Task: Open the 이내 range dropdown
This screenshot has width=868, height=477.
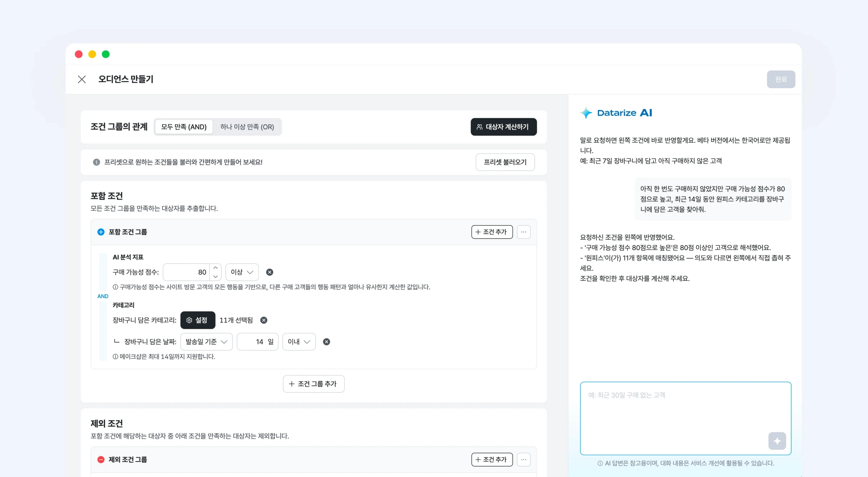Action: [x=299, y=342]
